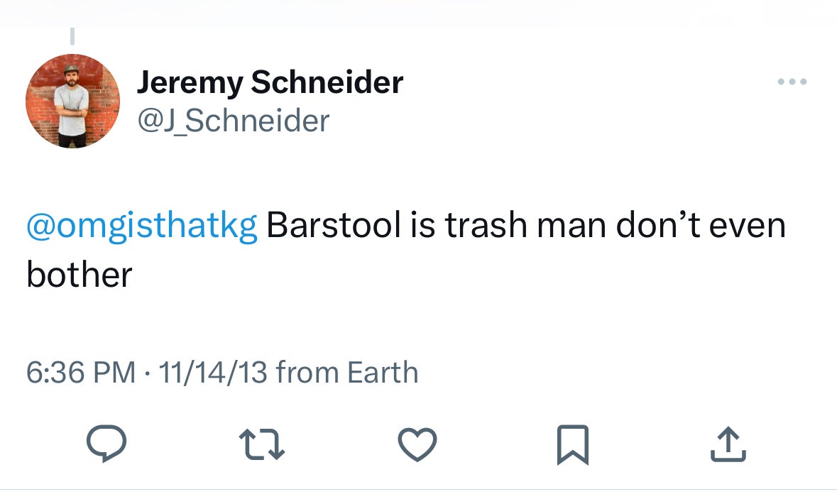Open Jeremy Schneider's profile picture
Image resolution: width=837 pixels, height=504 pixels.
click(x=72, y=101)
